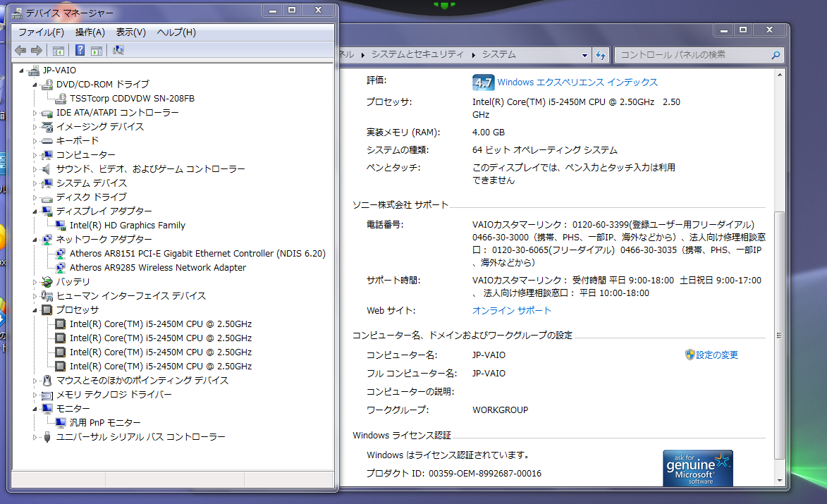Expand the メモリ テクノロジ ドライバー node
Viewport: 827px width, 504px height.
pyautogui.click(x=35, y=395)
